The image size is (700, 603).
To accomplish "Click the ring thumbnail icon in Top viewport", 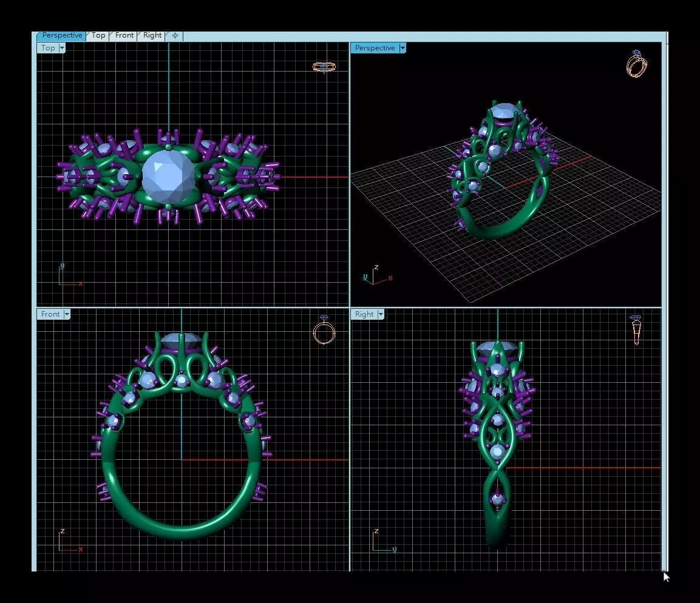I will [324, 67].
